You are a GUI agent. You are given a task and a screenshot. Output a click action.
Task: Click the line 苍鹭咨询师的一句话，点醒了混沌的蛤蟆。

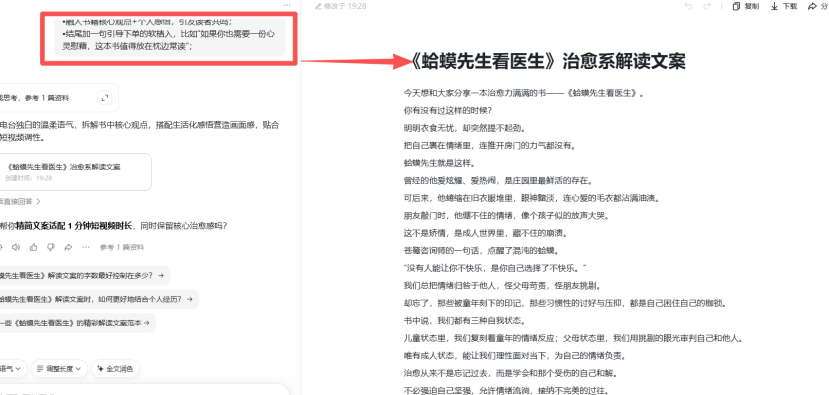[x=482, y=250]
